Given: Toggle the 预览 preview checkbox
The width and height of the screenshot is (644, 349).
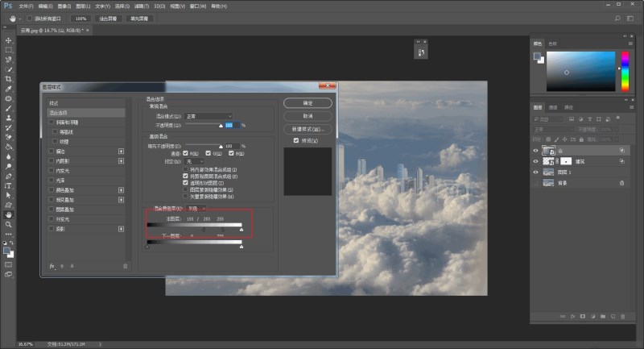Looking at the screenshot, I should 296,140.
